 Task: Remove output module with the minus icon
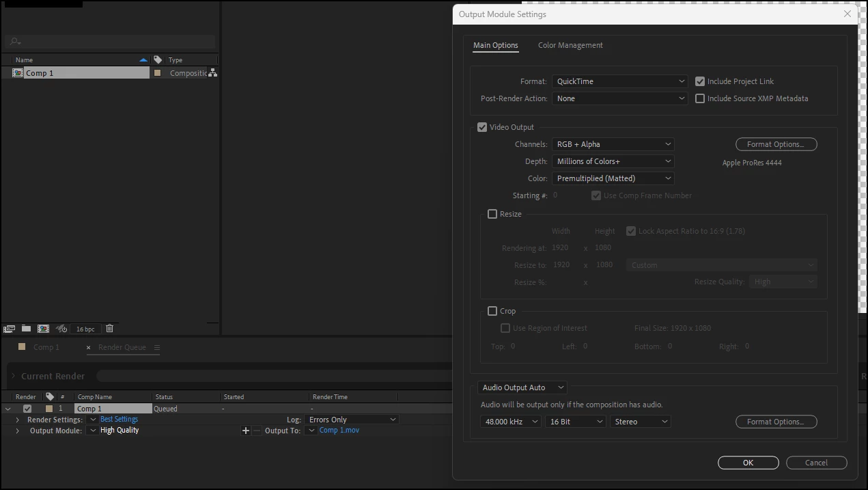(257, 431)
